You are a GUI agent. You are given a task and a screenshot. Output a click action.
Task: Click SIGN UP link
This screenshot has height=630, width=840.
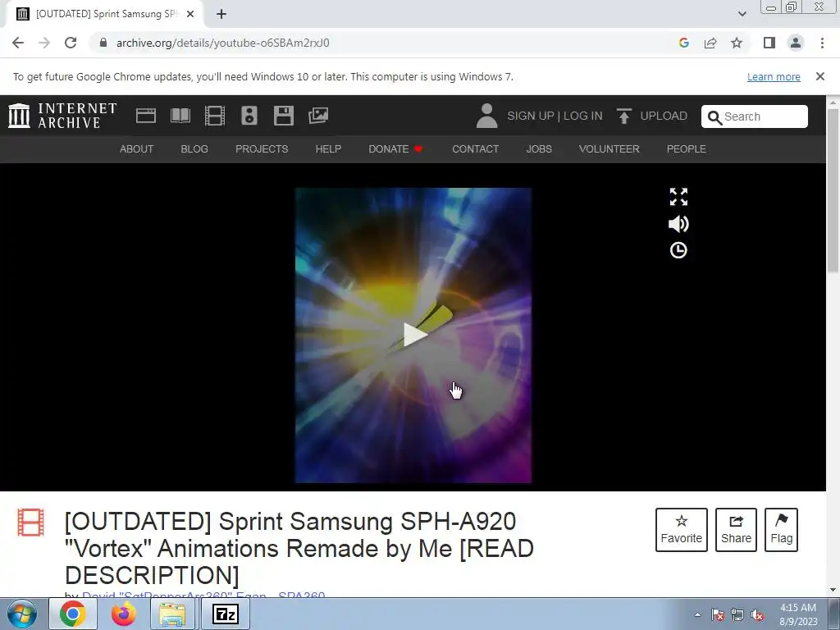click(531, 116)
